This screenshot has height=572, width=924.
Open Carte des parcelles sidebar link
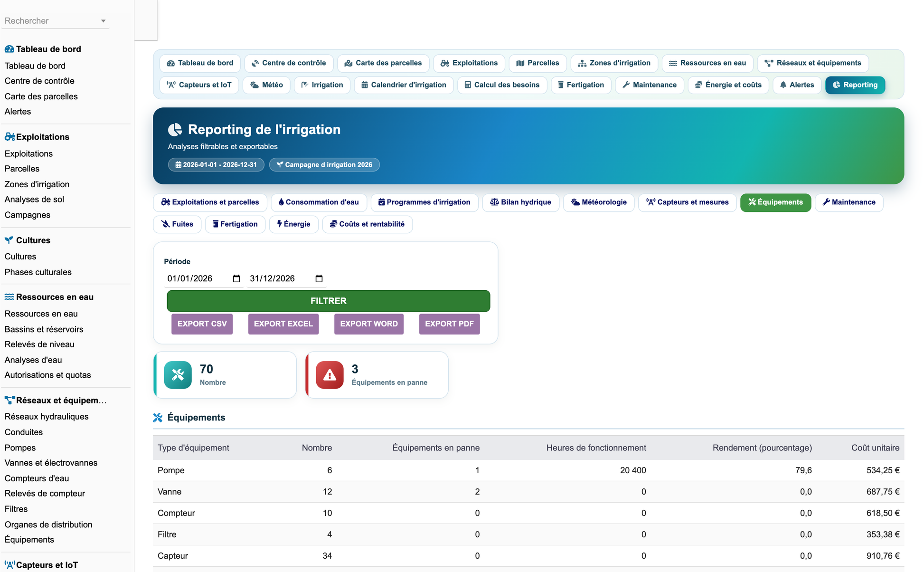pyautogui.click(x=41, y=96)
